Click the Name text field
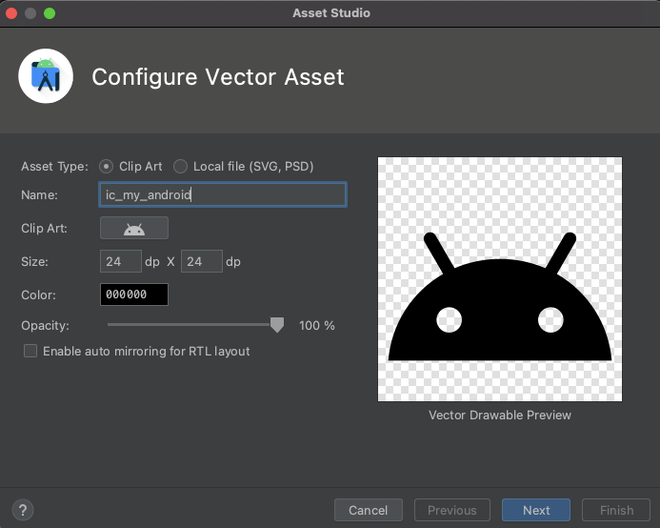 pyautogui.click(x=223, y=195)
